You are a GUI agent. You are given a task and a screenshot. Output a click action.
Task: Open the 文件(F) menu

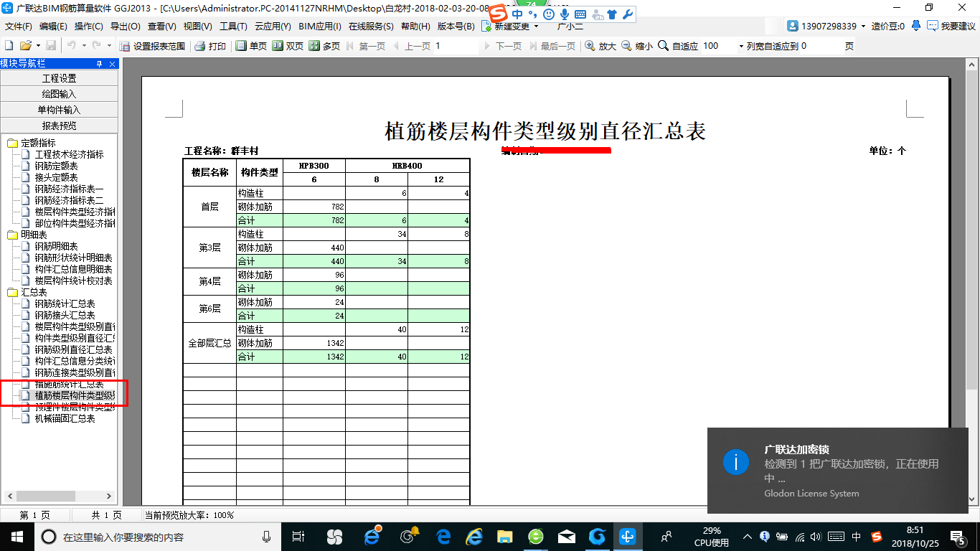(x=19, y=26)
